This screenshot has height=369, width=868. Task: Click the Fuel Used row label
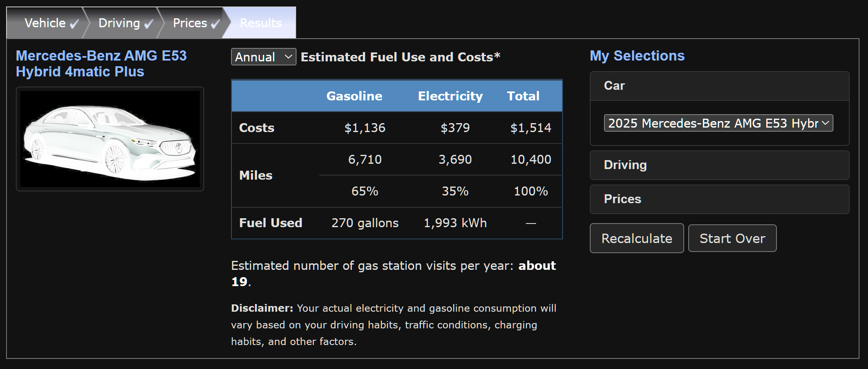click(270, 223)
